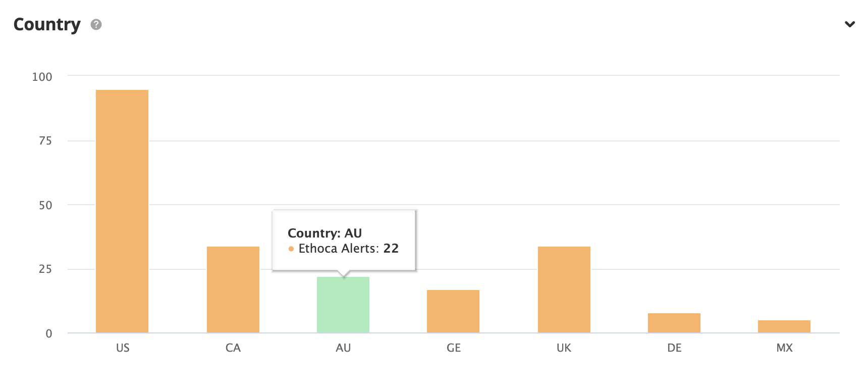
Task: Click the MX x-axis label
Action: 784,348
